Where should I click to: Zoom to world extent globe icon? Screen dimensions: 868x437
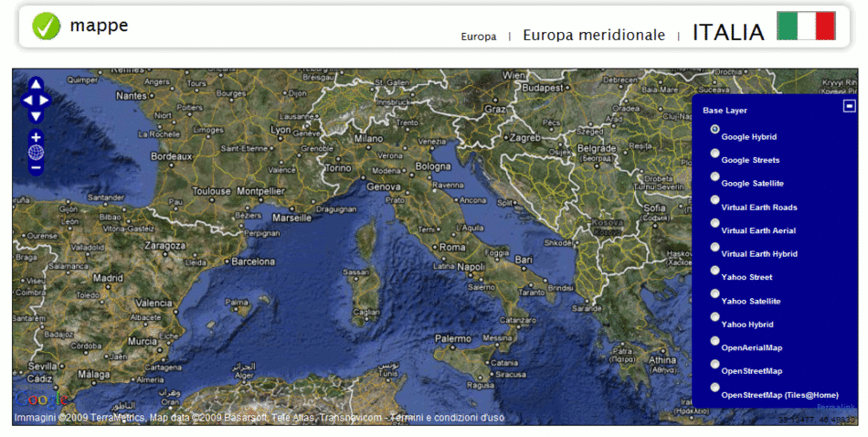pos(36,153)
